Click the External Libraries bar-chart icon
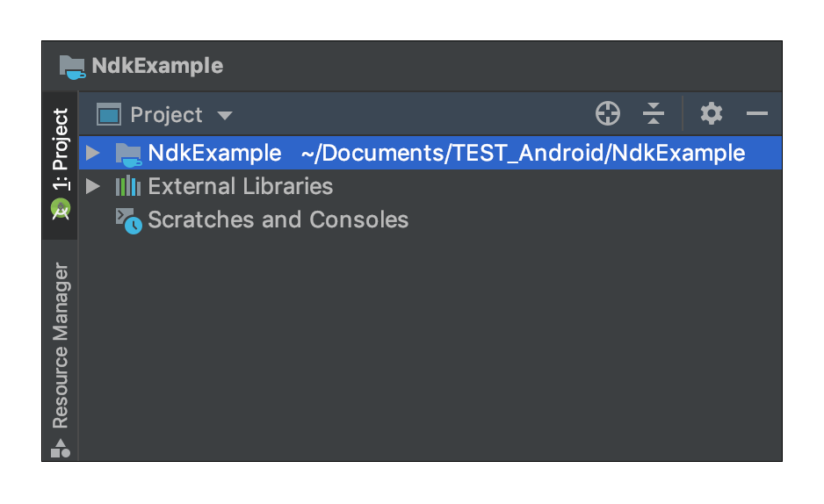This screenshot has width=824, height=504. click(128, 186)
